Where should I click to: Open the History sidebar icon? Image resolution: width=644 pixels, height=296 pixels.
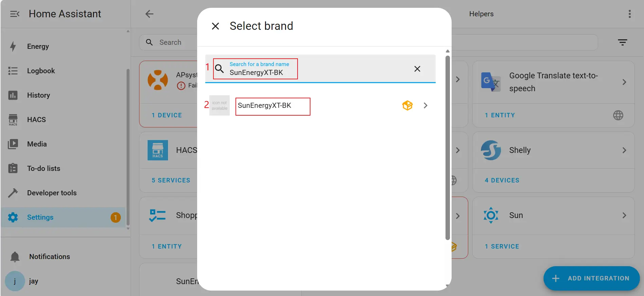[13, 95]
